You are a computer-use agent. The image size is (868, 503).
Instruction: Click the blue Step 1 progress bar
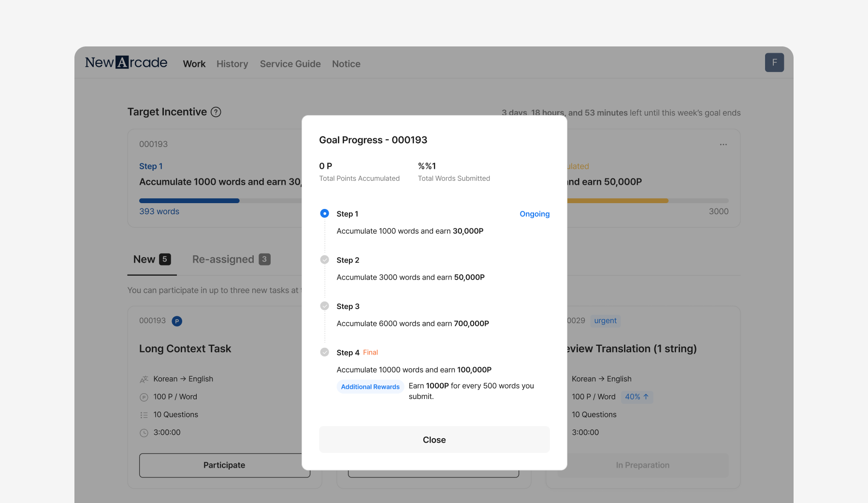tap(189, 201)
